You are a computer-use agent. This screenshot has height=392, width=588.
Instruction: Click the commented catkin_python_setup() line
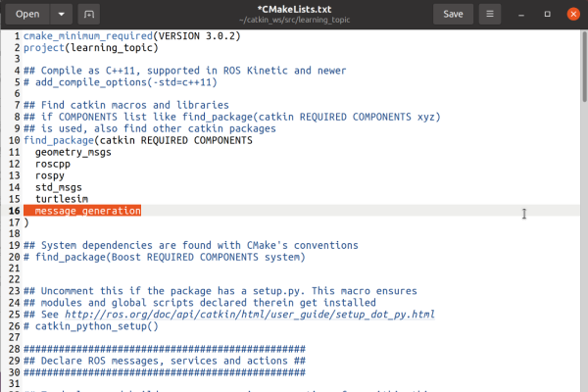pyautogui.click(x=90, y=326)
